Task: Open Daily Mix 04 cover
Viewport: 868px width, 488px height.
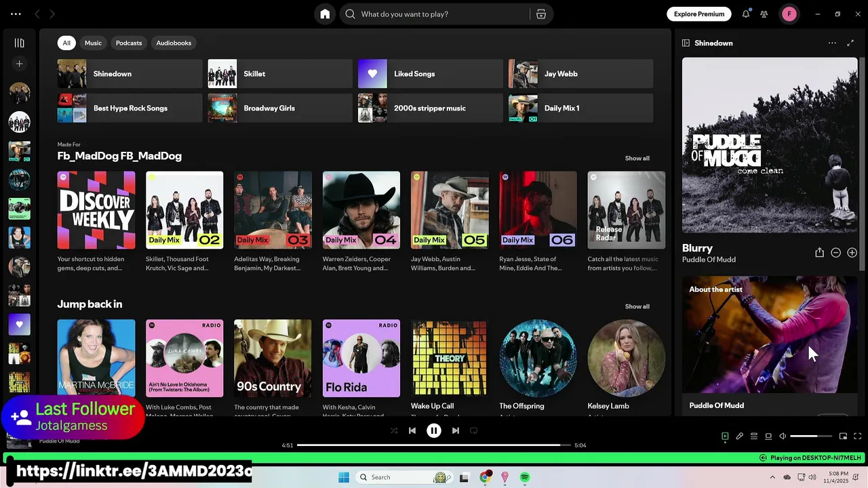Action: coord(361,210)
